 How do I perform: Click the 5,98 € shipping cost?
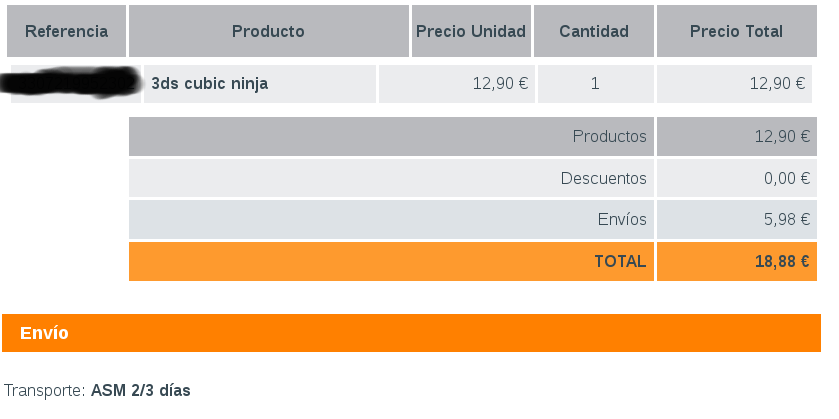coord(786,220)
